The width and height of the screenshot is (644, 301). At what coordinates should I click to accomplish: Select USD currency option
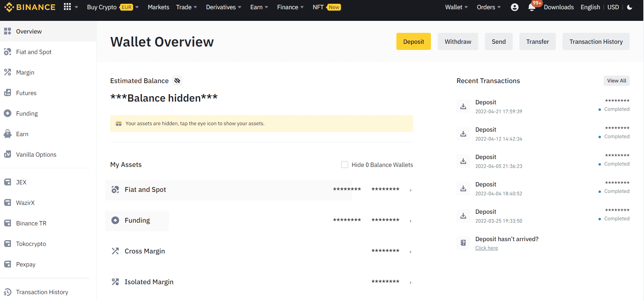coord(613,7)
